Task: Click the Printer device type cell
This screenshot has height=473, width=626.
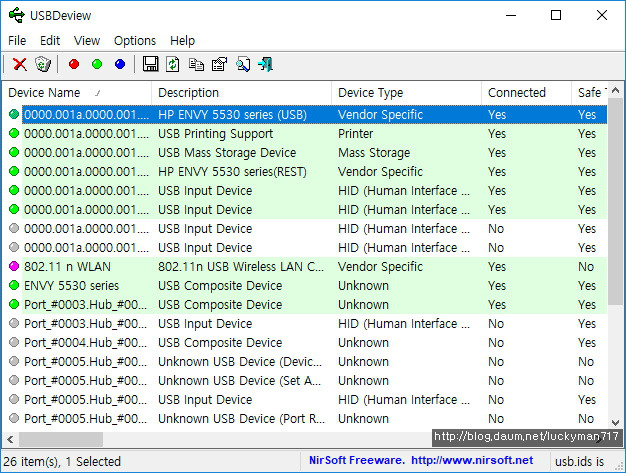Action: pyautogui.click(x=355, y=133)
